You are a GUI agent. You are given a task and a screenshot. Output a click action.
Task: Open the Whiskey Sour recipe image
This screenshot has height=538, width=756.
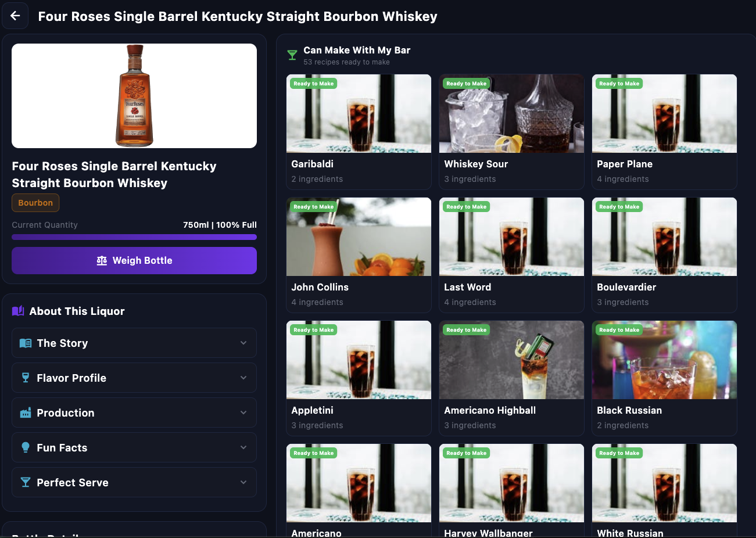tap(512, 114)
